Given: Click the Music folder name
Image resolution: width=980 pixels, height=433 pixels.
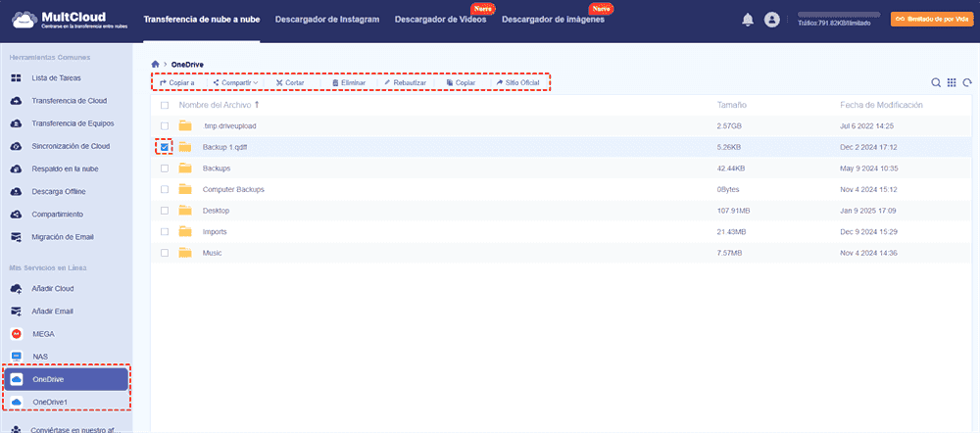Looking at the screenshot, I should coord(212,253).
